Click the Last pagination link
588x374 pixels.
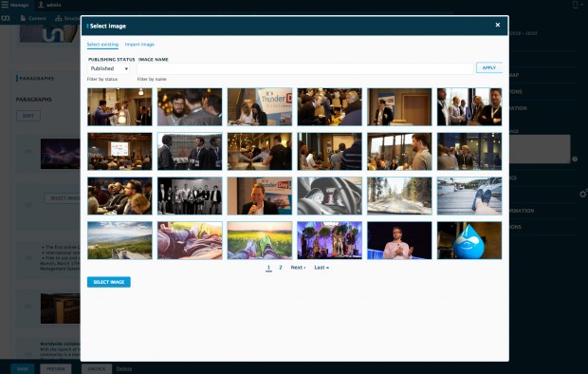click(x=322, y=268)
